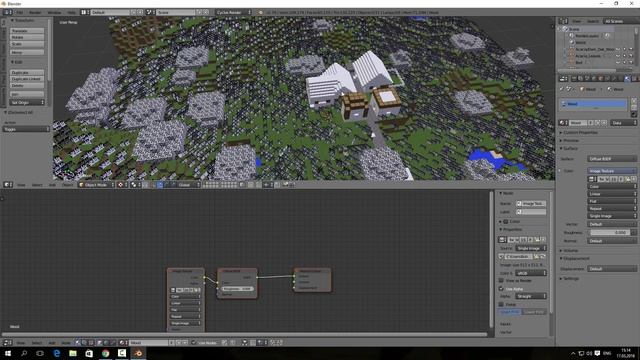Click the pivot point icon
Image resolution: width=640 pixels, height=360 pixels.
click(x=135, y=185)
